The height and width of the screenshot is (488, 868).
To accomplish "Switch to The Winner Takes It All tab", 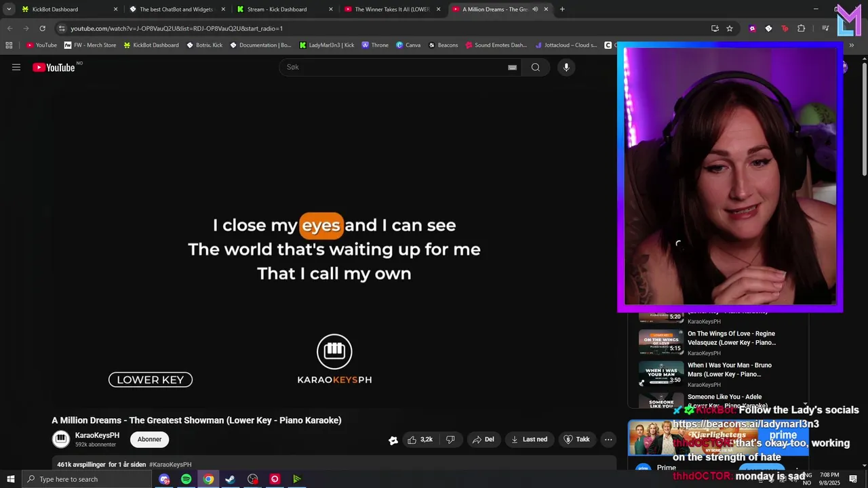I will (x=392, y=9).
